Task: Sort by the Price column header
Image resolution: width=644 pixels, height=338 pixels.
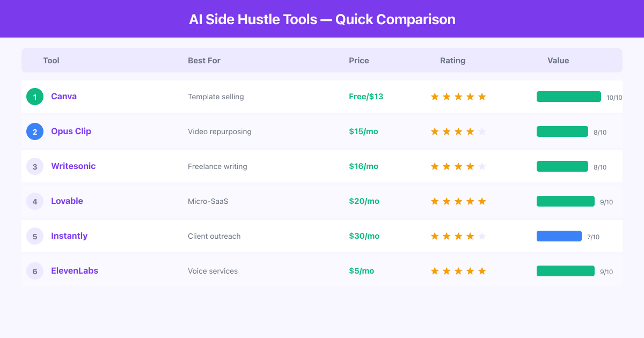Action: [359, 61]
